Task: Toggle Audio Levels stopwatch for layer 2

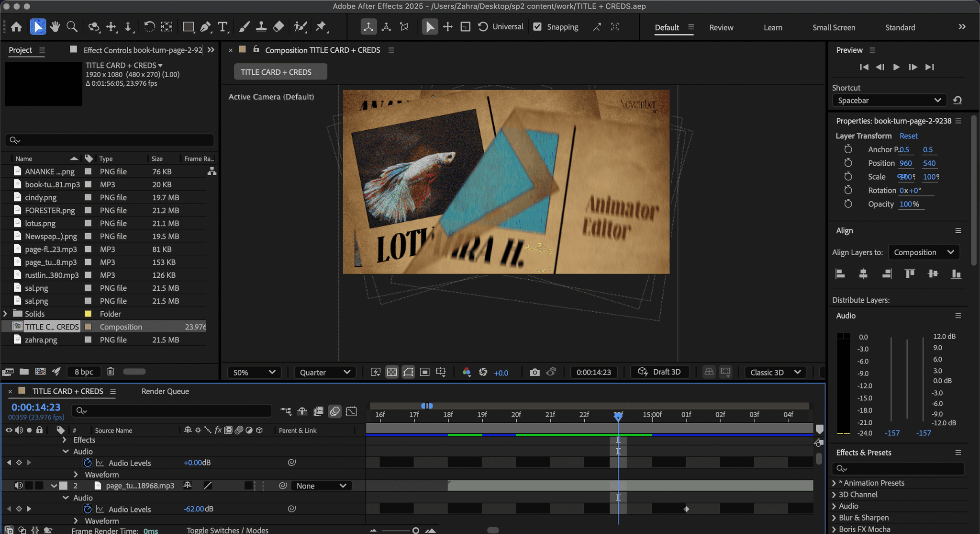Action: click(x=88, y=509)
